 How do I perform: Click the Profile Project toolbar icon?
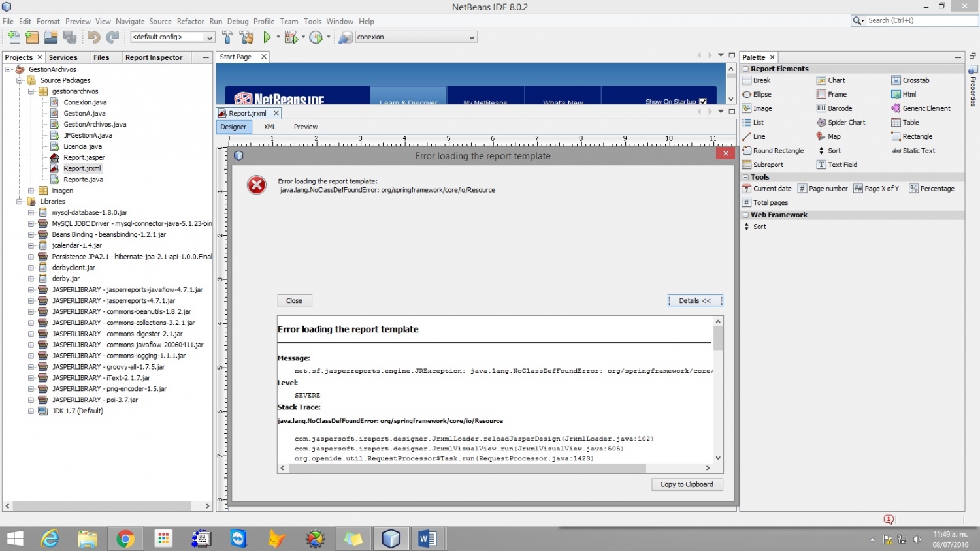point(316,37)
